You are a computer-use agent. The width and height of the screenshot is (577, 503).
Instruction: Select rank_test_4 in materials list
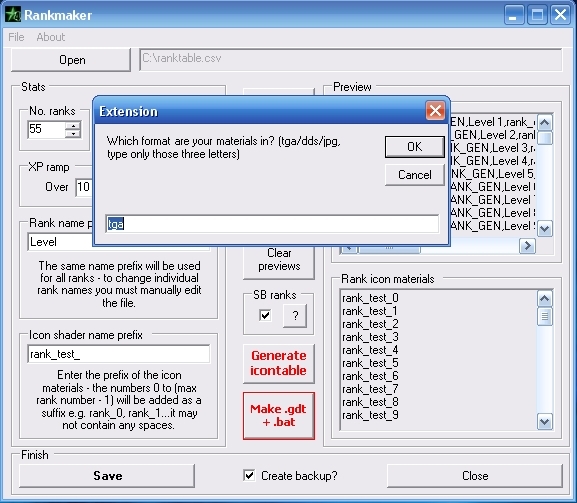tap(370, 350)
